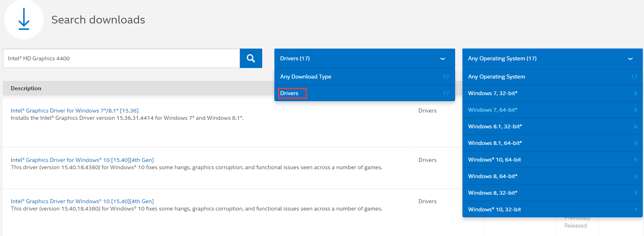Open Intel Graphics Driver for Windows 7*/8.1* [15.36] link
Viewport: 644px width, 236px height.
75,111
